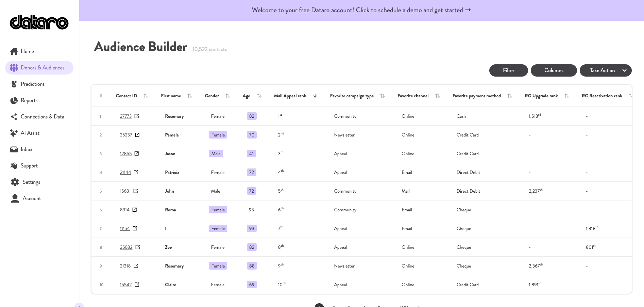Select the AI Assist sparkle icon
644x307 pixels.
14,133
